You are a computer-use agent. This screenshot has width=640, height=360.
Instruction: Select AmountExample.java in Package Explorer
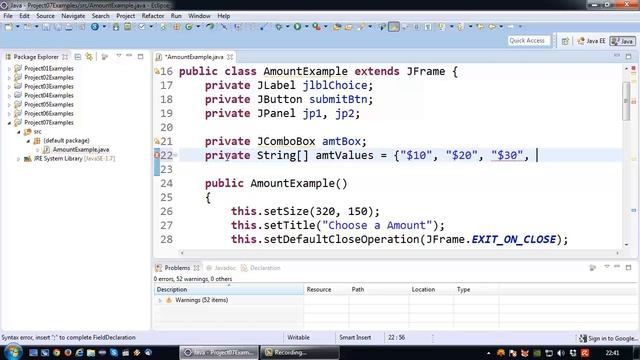80,149
